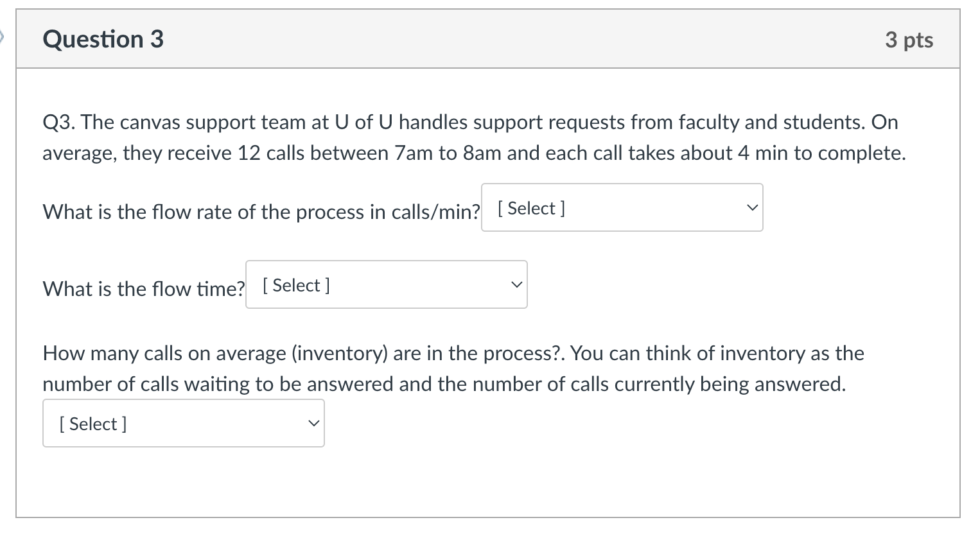Click the "How many calls on average" sentence
980x538 pixels.
pos(453,353)
